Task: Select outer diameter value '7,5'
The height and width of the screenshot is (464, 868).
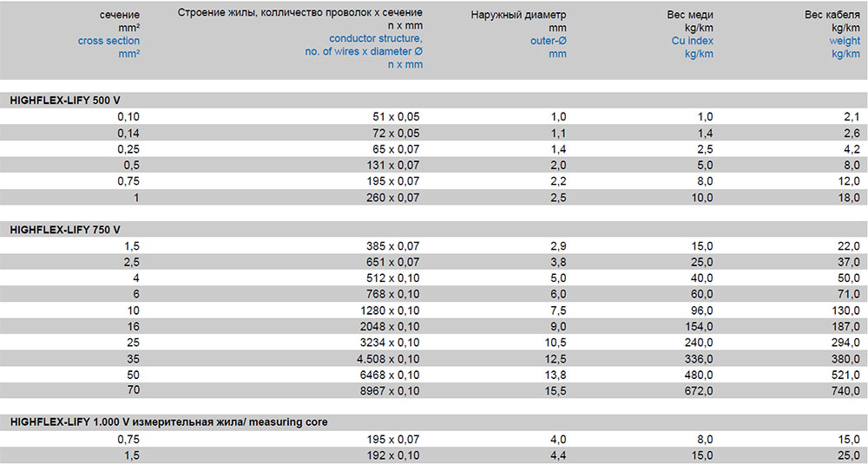Action: click(558, 310)
